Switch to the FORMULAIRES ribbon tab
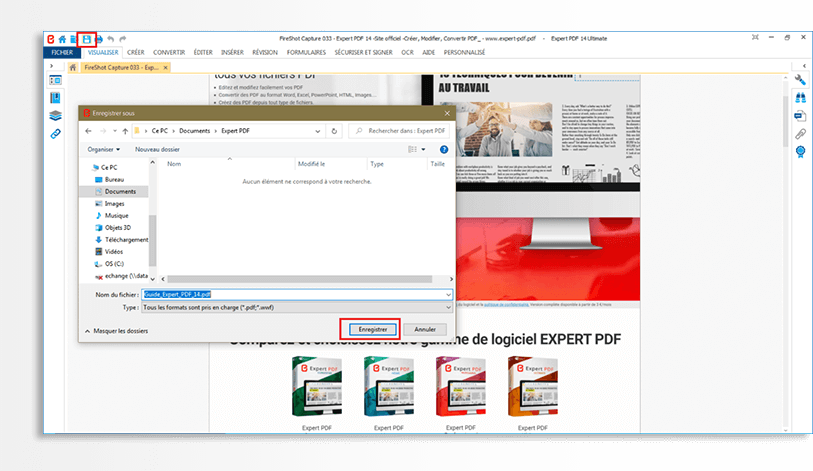This screenshot has height=471, width=813. 306,52
